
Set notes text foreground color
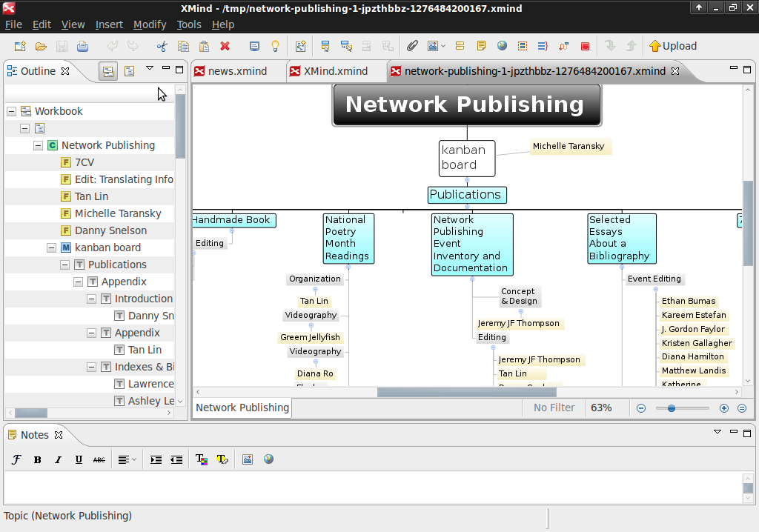(x=202, y=459)
